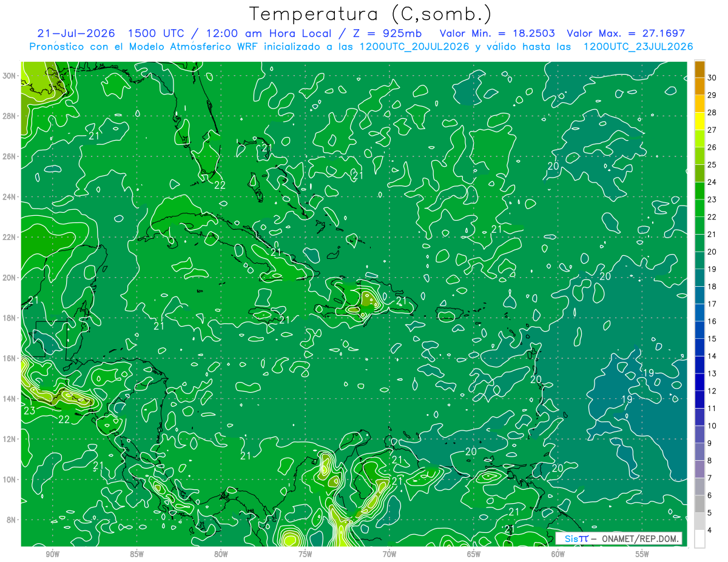Click the "26N" latitude axis label
Viewport: 728px width, 562px height.
click(10, 156)
